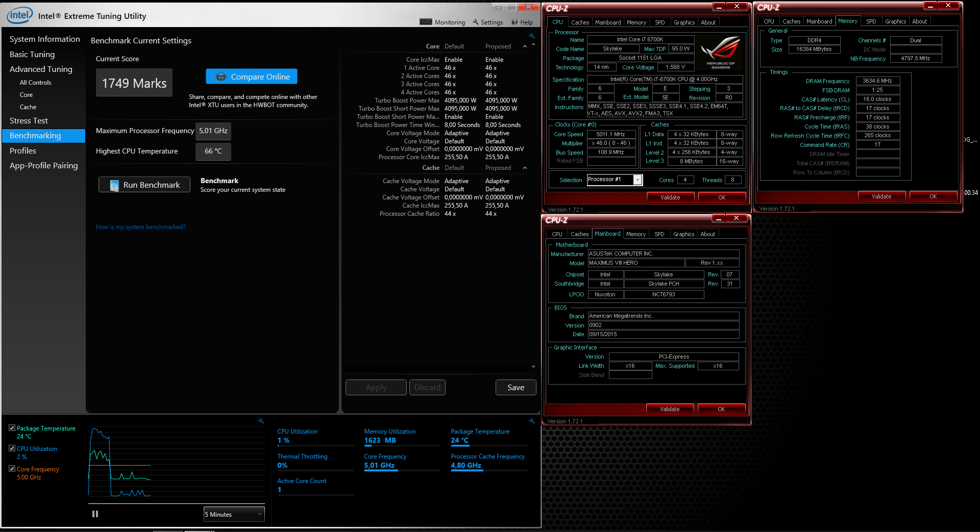The width and height of the screenshot is (980, 532).
Task: Click Processor Cache Ratio proposed 44 x
Action: [491, 214]
